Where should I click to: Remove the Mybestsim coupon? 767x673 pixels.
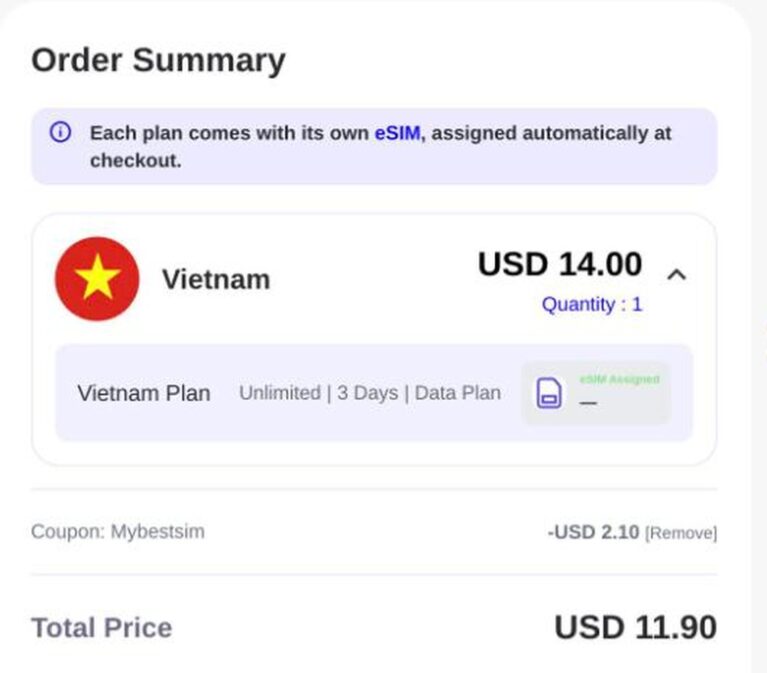681,533
